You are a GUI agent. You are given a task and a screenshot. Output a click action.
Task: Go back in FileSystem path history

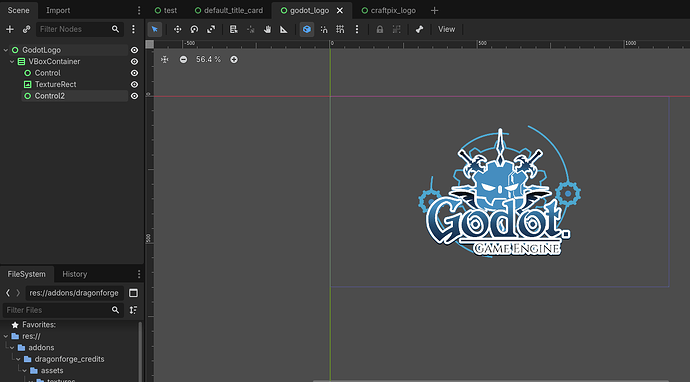pos(7,293)
